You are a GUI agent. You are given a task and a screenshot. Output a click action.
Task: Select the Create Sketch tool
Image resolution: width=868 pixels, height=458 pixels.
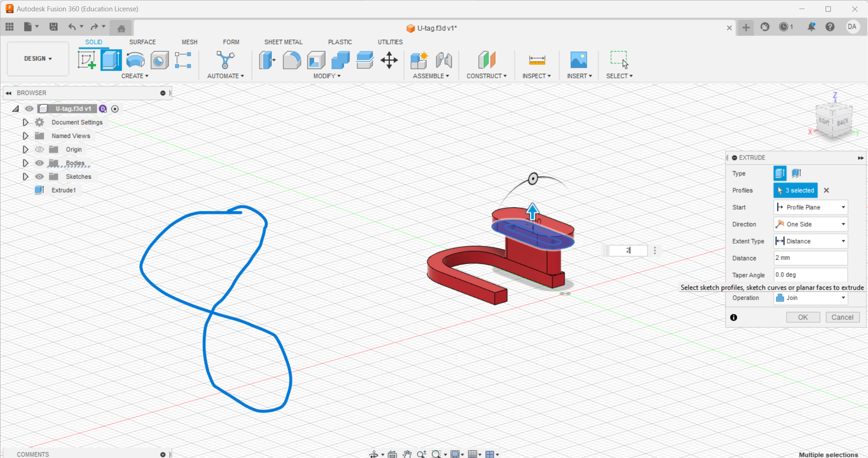[86, 60]
